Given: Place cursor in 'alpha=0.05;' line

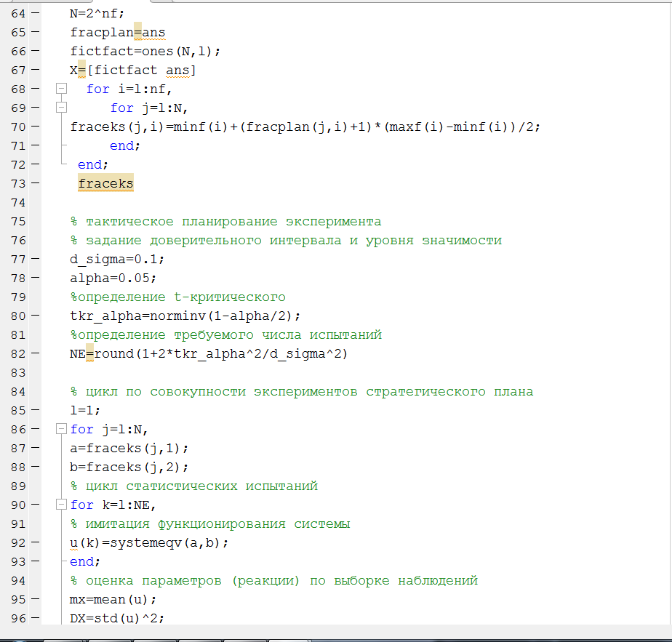Looking at the screenshot, I should (113, 278).
